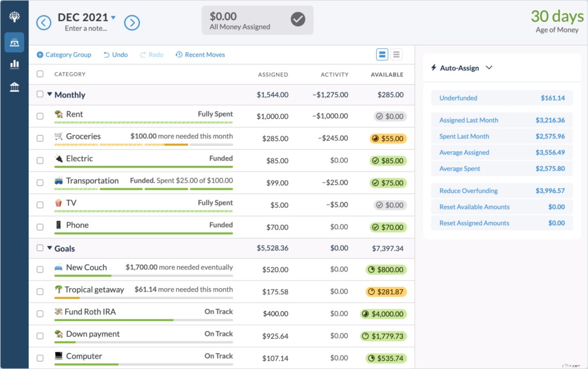This screenshot has height=369, width=588.
Task: Click the checkmark on All Money Assigned
Action: pos(297,20)
